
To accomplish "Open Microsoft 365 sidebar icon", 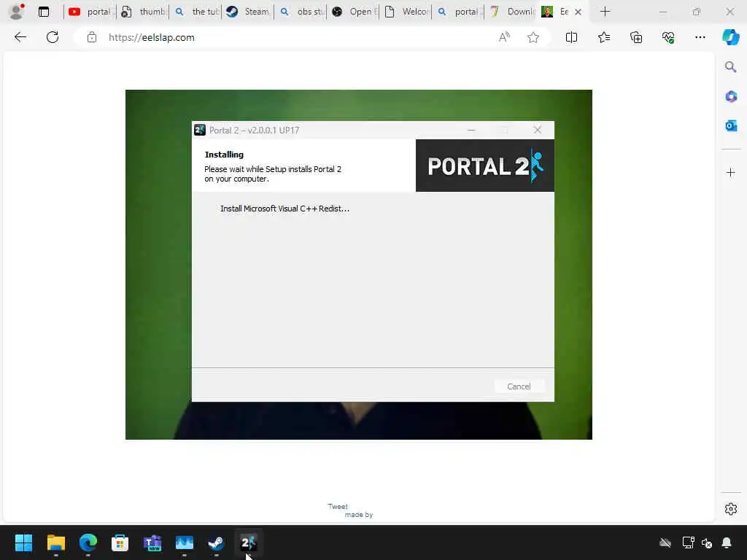I will point(731,97).
